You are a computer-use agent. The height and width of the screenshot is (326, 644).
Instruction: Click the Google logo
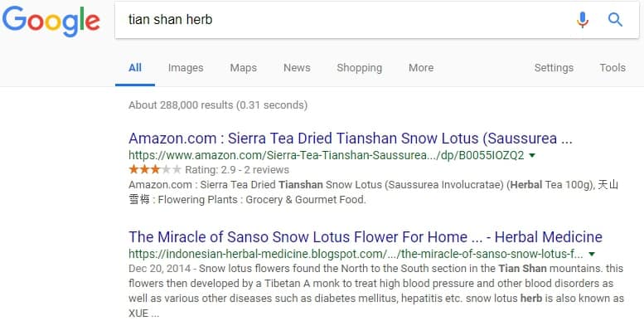(51, 22)
